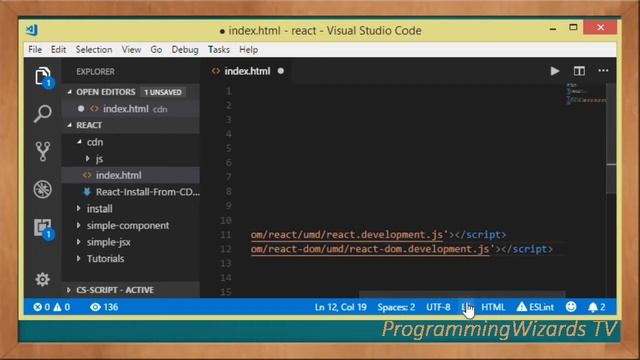Screen dimensions: 640x360
Task: Open the View menu
Action: click(x=131, y=49)
